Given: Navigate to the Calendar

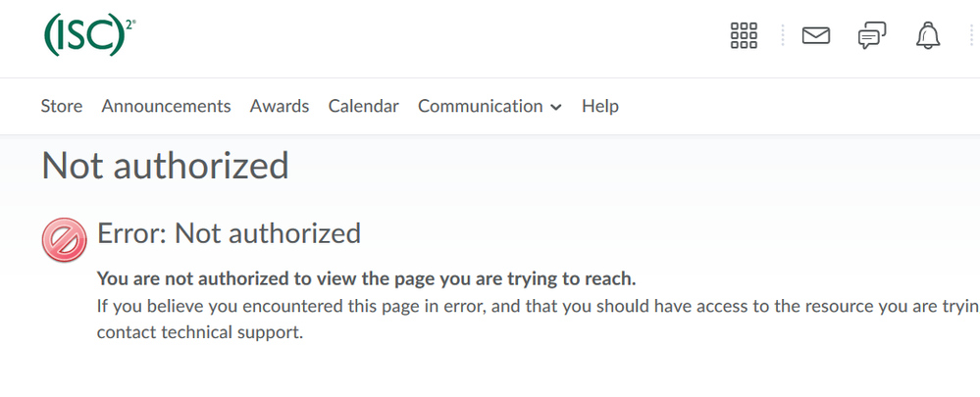Looking at the screenshot, I should coord(363,106).
